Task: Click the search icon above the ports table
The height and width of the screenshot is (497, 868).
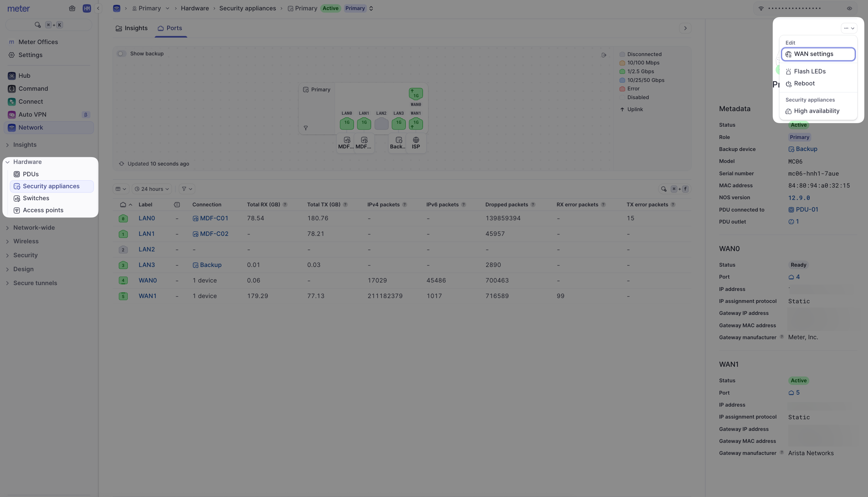Action: point(663,189)
